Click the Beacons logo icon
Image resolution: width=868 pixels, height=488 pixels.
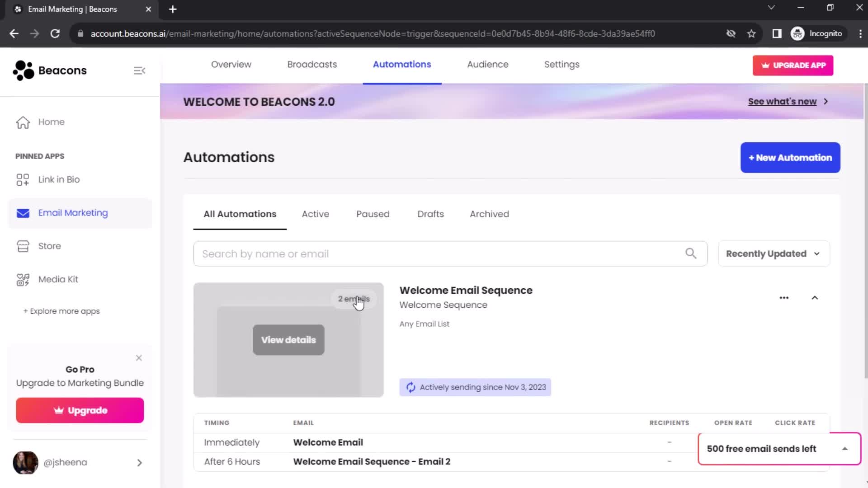pyautogui.click(x=21, y=70)
